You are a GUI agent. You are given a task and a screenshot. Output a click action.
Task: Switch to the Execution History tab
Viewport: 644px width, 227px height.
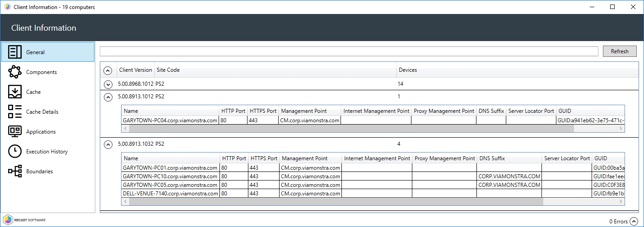pyautogui.click(x=47, y=152)
